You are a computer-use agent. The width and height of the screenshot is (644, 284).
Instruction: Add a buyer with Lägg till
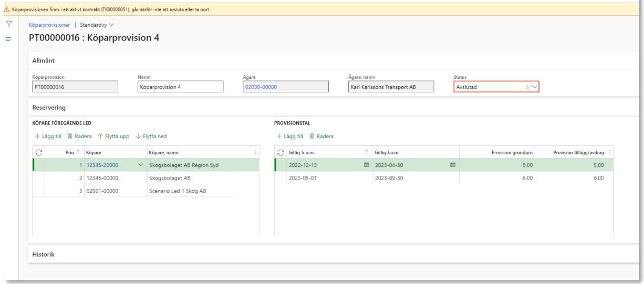48,136
